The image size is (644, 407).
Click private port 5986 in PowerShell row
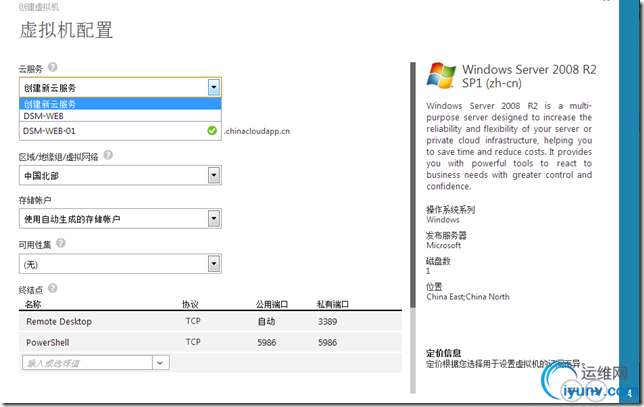click(327, 343)
